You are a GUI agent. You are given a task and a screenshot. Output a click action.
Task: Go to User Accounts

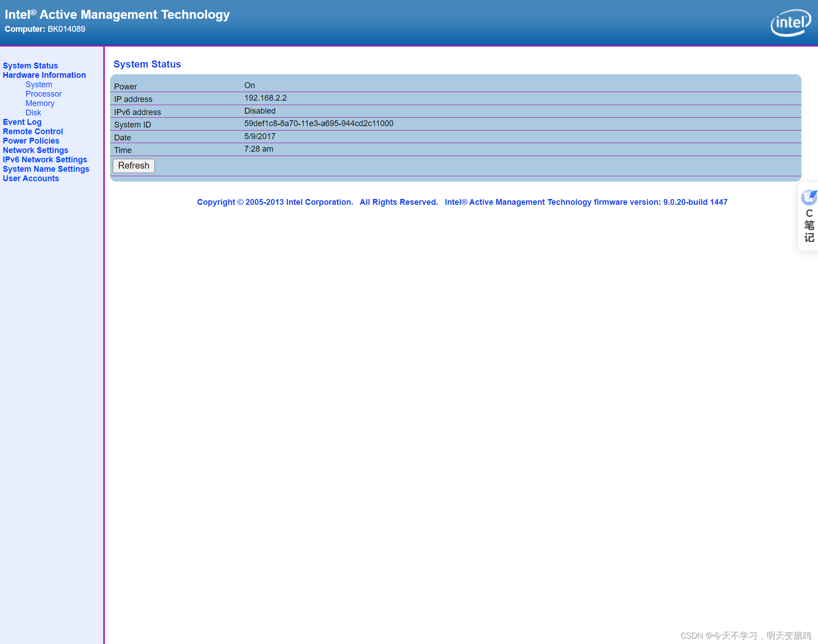(31, 178)
